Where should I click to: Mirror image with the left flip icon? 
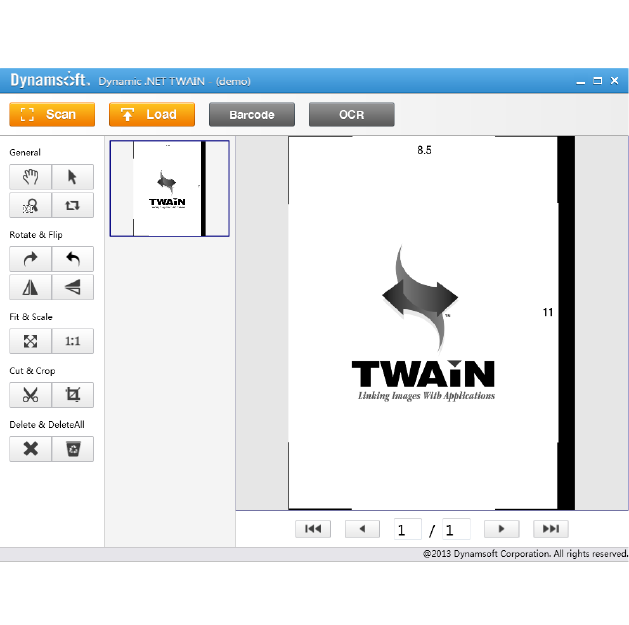click(x=30, y=287)
